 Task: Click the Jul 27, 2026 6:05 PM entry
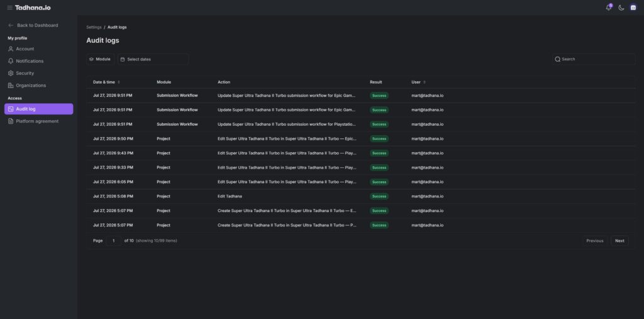113,182
